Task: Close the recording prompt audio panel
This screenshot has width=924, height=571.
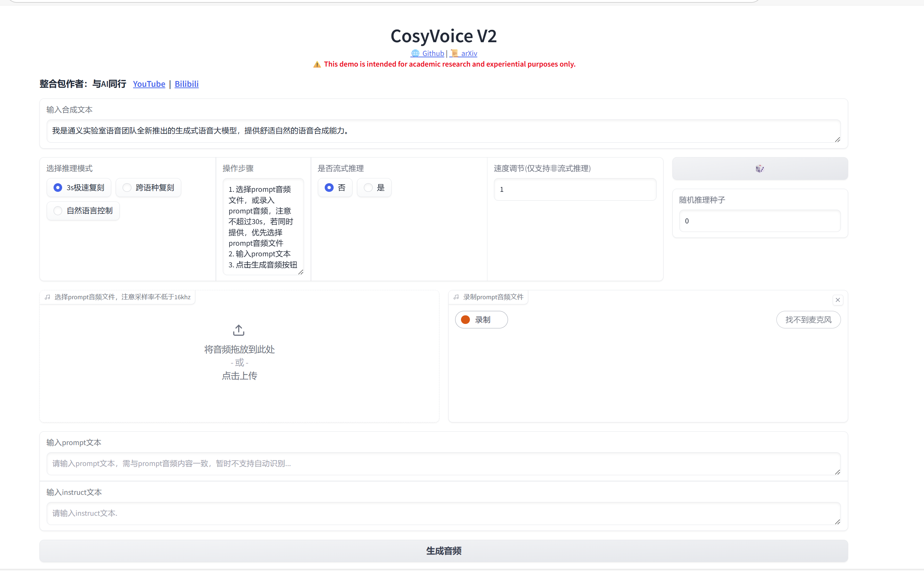Action: click(838, 300)
